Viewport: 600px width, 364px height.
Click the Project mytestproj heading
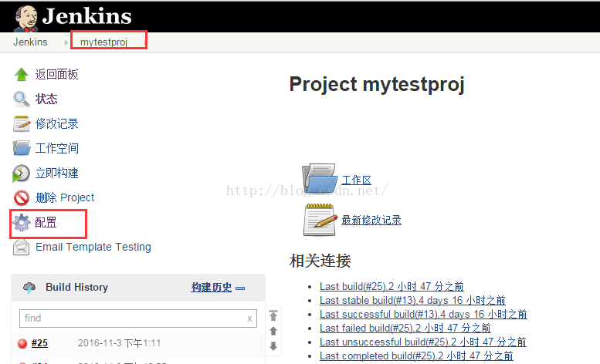click(377, 84)
